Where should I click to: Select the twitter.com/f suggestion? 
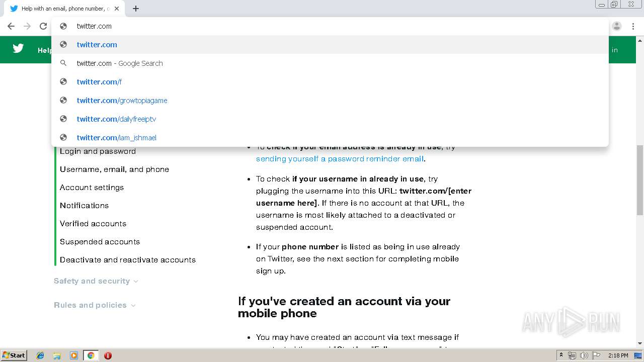point(330,81)
